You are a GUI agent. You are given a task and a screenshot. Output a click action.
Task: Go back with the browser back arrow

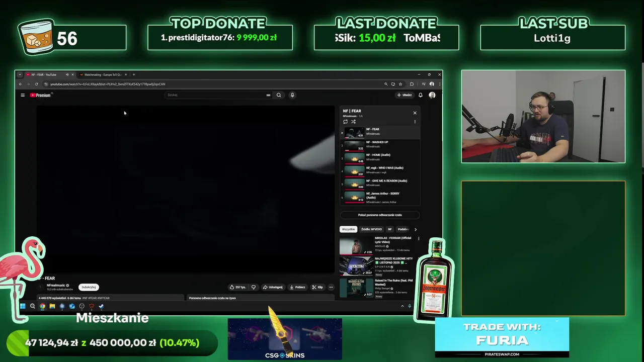20,84
